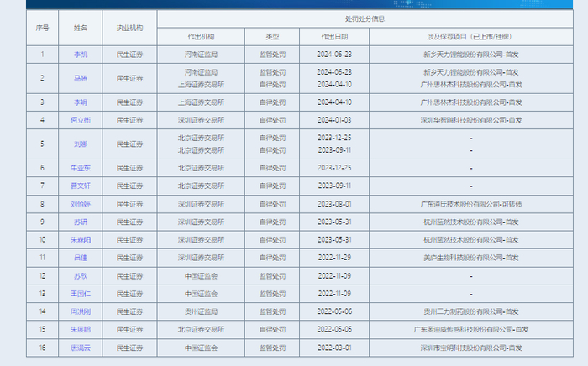
Task: Click date 2024-04-10 in row 3
Action: pyautogui.click(x=334, y=102)
